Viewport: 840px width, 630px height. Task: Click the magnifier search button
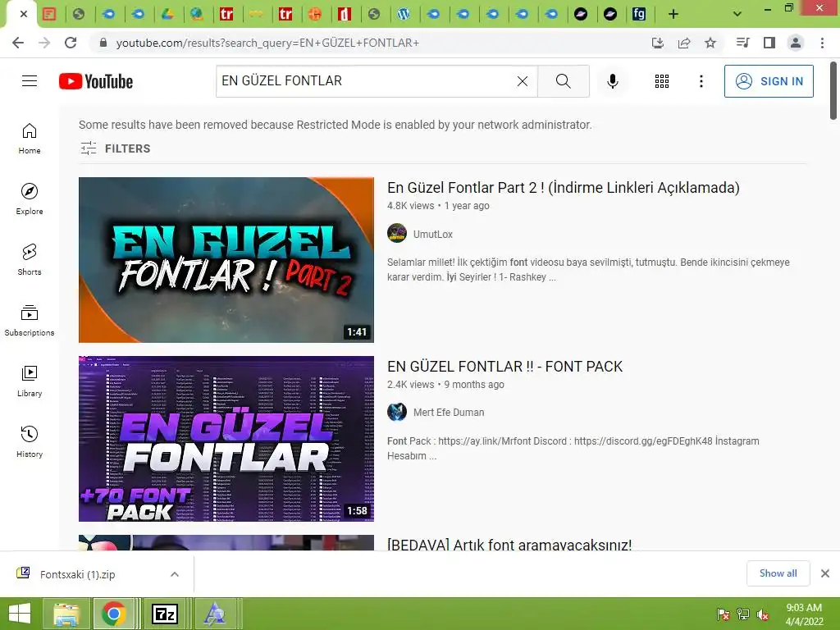pos(563,81)
